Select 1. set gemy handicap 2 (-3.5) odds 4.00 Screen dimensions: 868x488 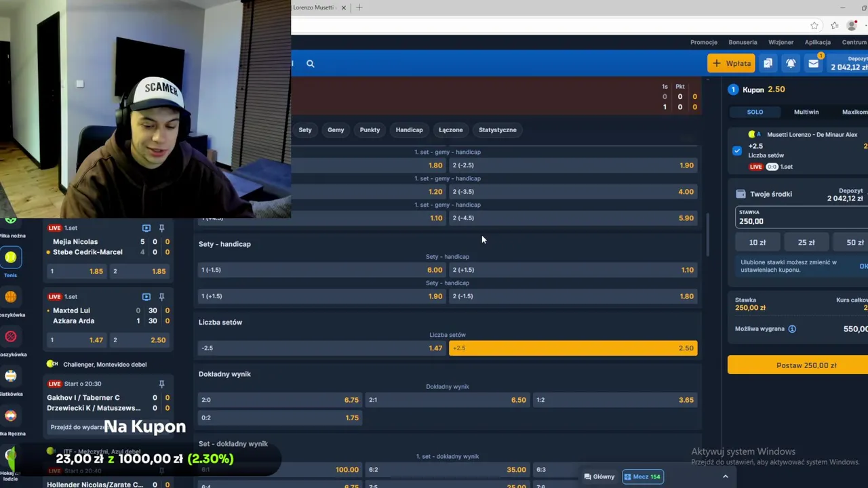point(574,192)
